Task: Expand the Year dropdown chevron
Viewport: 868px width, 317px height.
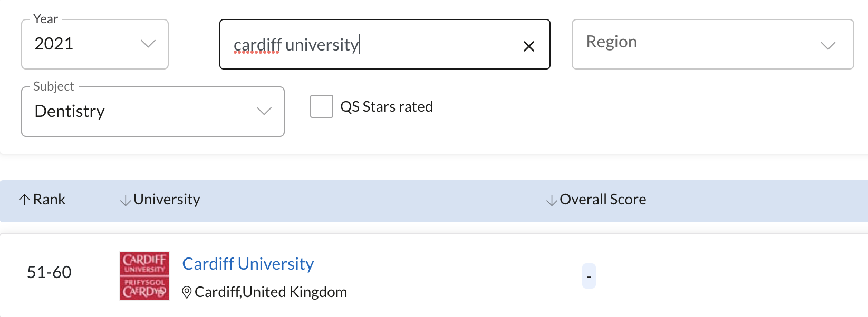Action: 148,44
